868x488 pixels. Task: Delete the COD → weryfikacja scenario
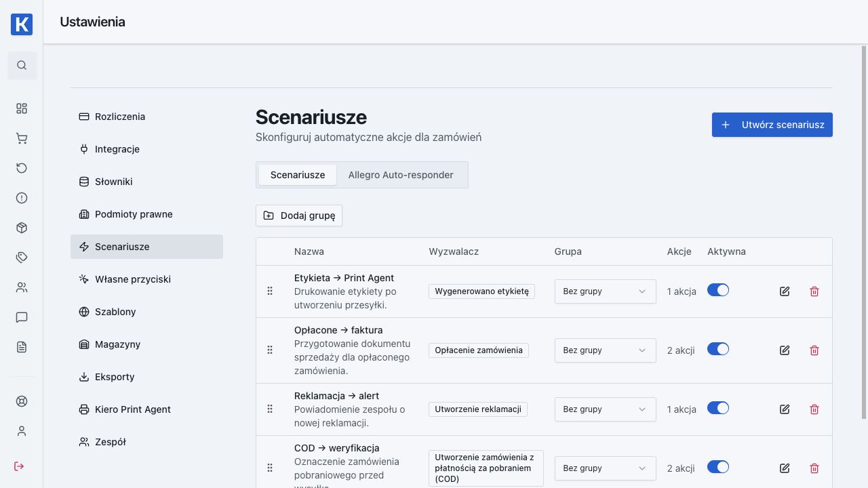coord(814,468)
